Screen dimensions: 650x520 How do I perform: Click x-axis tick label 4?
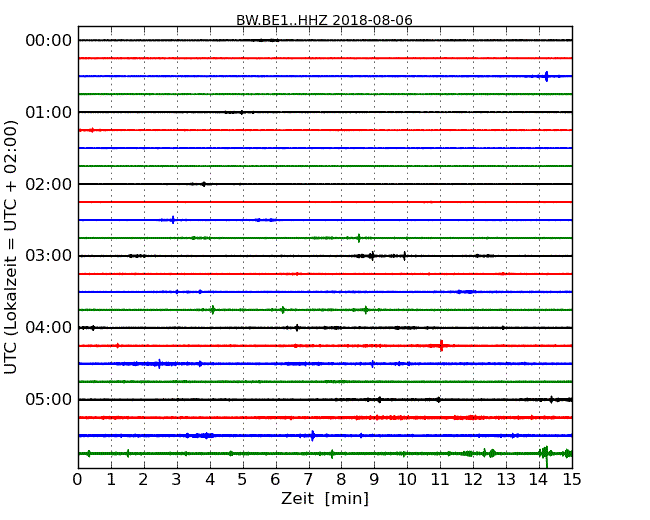(x=210, y=480)
